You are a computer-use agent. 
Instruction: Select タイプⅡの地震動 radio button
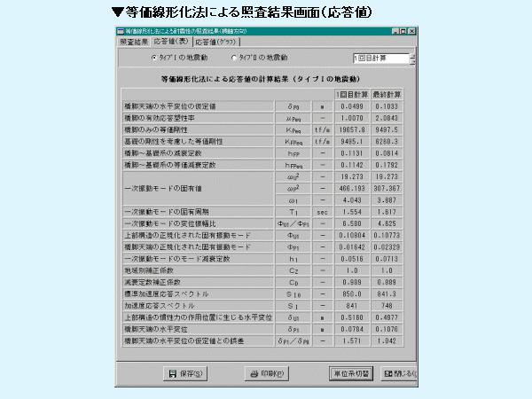(x=234, y=59)
